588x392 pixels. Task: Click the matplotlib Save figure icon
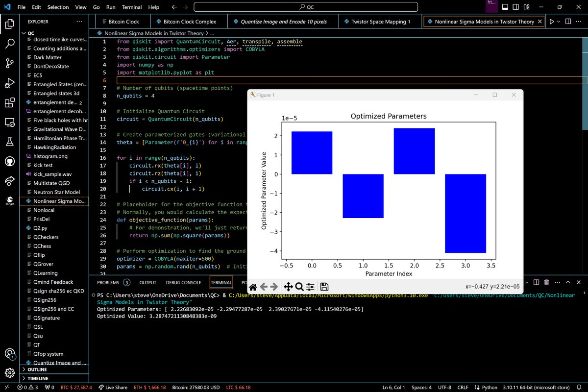click(324, 287)
